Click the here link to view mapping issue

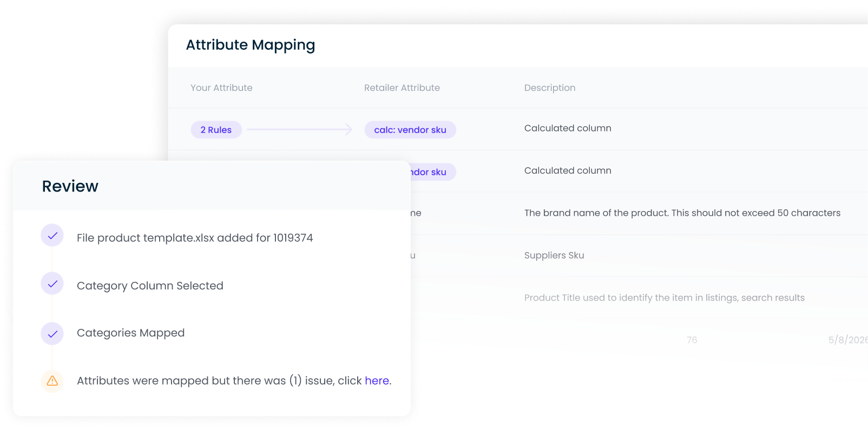(377, 381)
